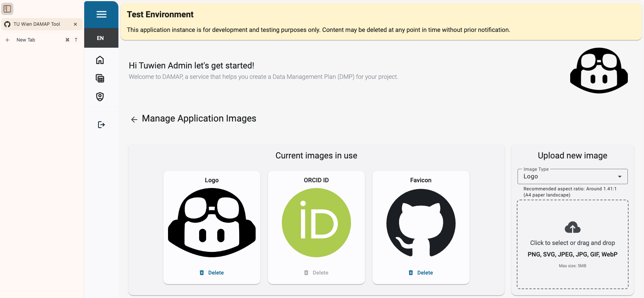Image resolution: width=644 pixels, height=298 pixels.
Task: Select the Logo image thumbnail
Action: [212, 223]
